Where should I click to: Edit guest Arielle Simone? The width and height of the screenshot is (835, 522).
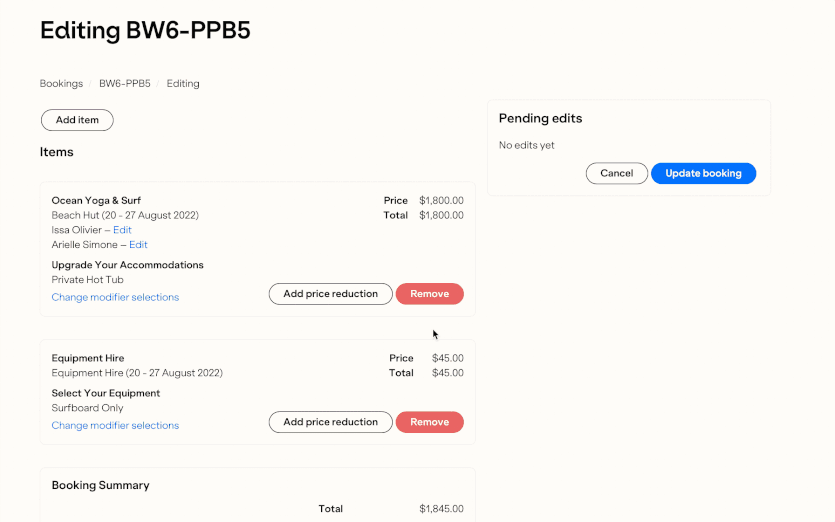tap(138, 245)
